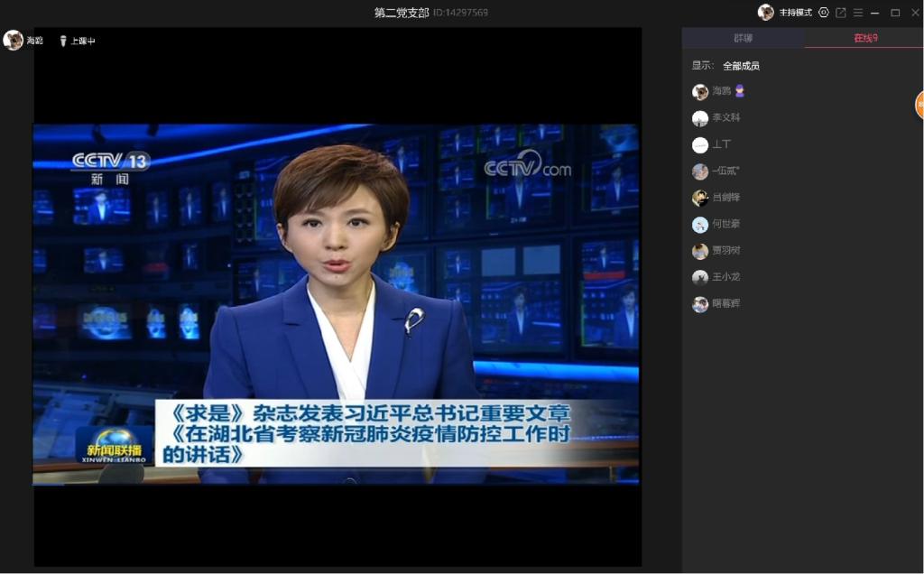Click 何世豪's avatar in member list

click(700, 225)
